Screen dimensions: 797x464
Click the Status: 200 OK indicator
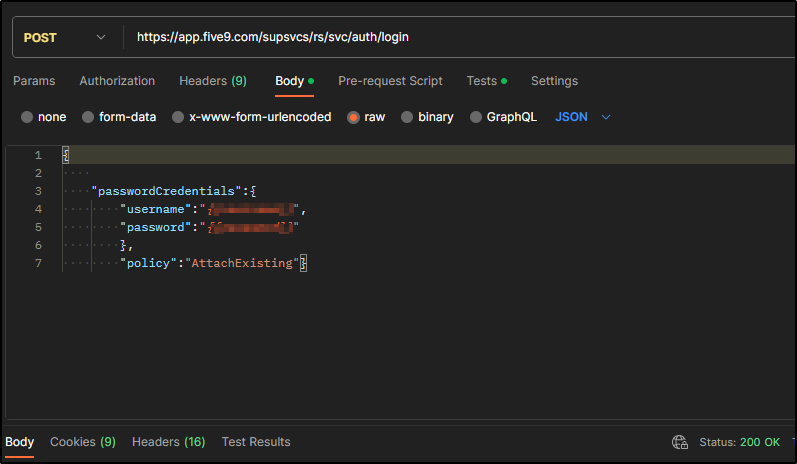click(x=739, y=442)
